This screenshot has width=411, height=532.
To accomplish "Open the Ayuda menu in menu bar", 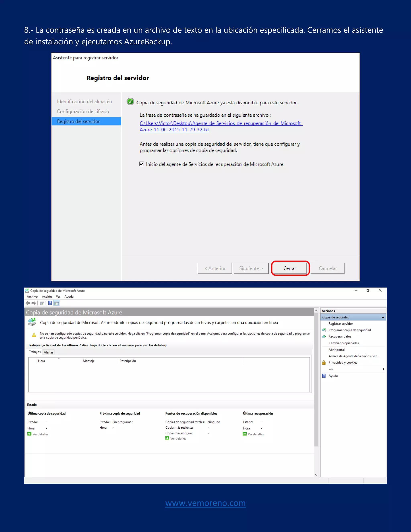I will [69, 297].
